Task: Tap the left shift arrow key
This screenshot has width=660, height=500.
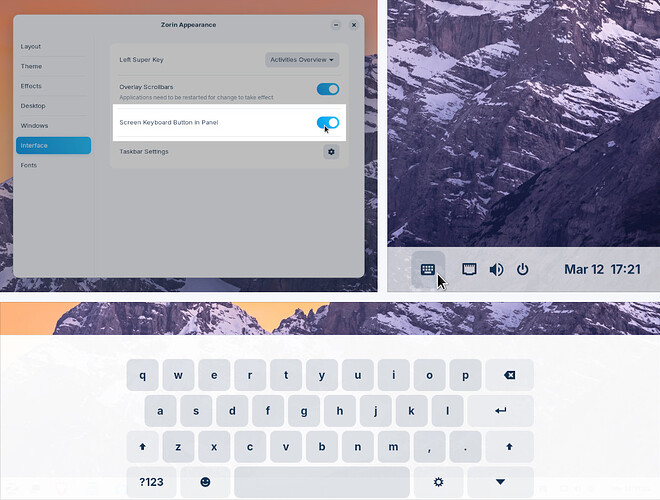Action: pyautogui.click(x=142, y=447)
